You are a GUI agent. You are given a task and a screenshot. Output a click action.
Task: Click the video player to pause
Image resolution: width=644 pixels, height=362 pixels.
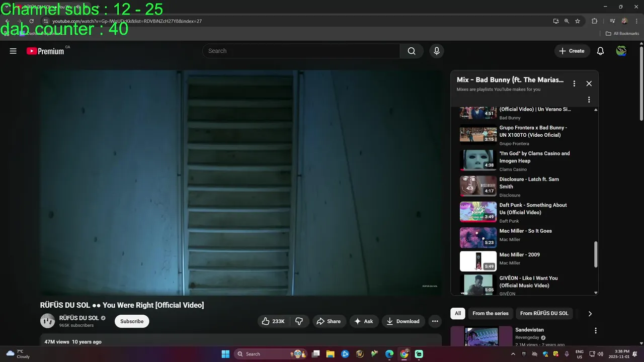(241, 183)
